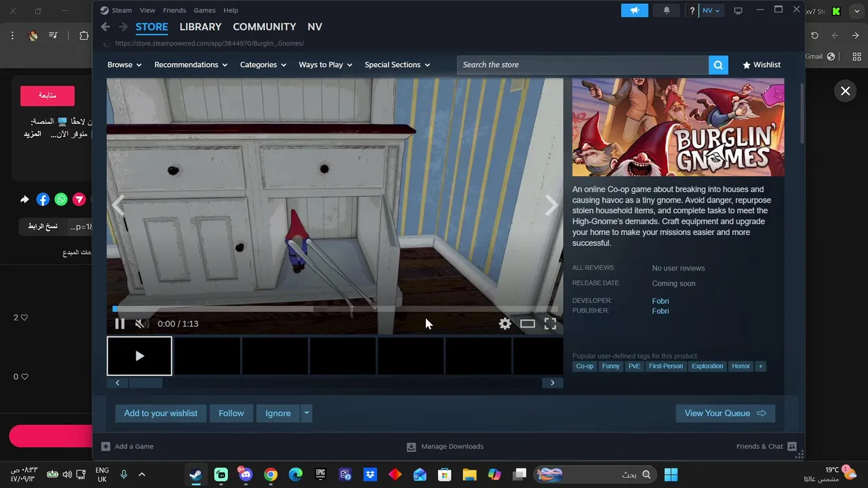Viewport: 868px width, 488px height.
Task: Click the Burglin' Gnomes header image
Action: pyautogui.click(x=678, y=127)
